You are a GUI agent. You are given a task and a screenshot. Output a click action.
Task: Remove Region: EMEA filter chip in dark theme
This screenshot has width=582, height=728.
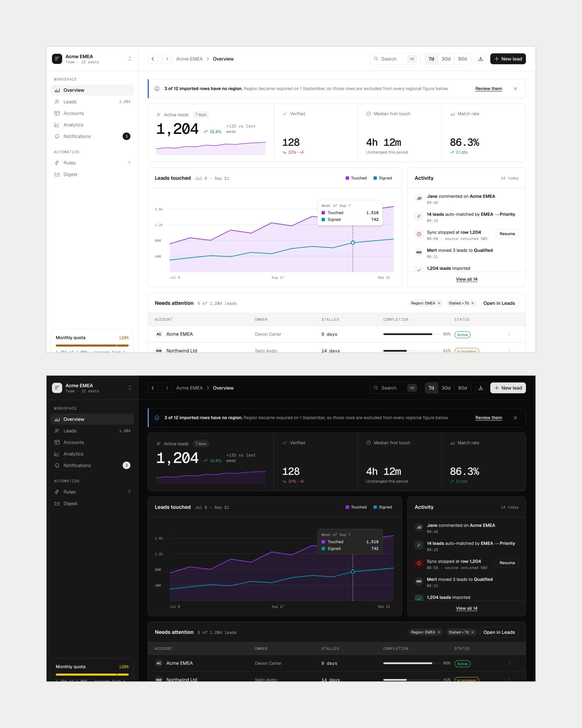coord(439,632)
